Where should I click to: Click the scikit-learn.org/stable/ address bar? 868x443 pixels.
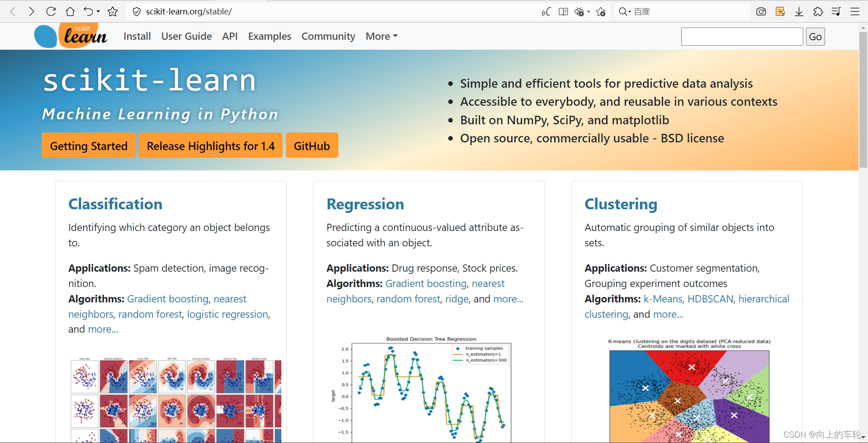[335, 12]
